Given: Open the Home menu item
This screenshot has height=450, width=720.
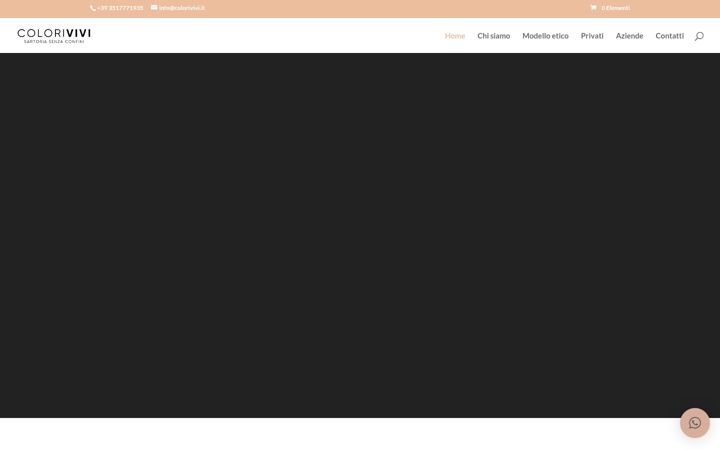Looking at the screenshot, I should (x=455, y=36).
